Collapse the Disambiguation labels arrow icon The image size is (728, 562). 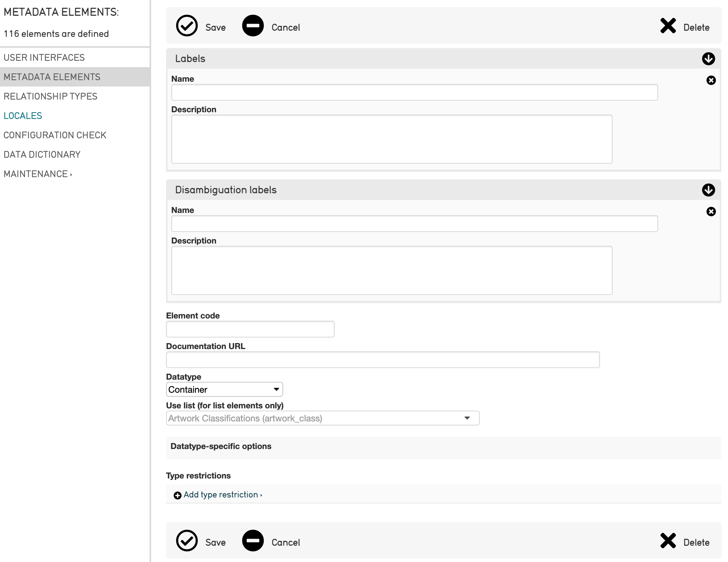(708, 190)
